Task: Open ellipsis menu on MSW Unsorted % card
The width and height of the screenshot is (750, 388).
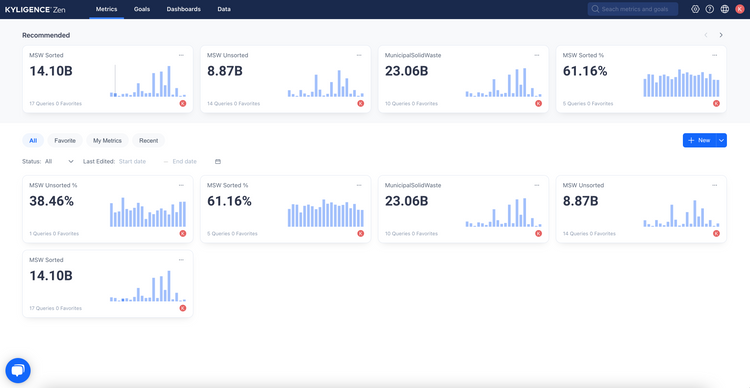Action: 181,185
